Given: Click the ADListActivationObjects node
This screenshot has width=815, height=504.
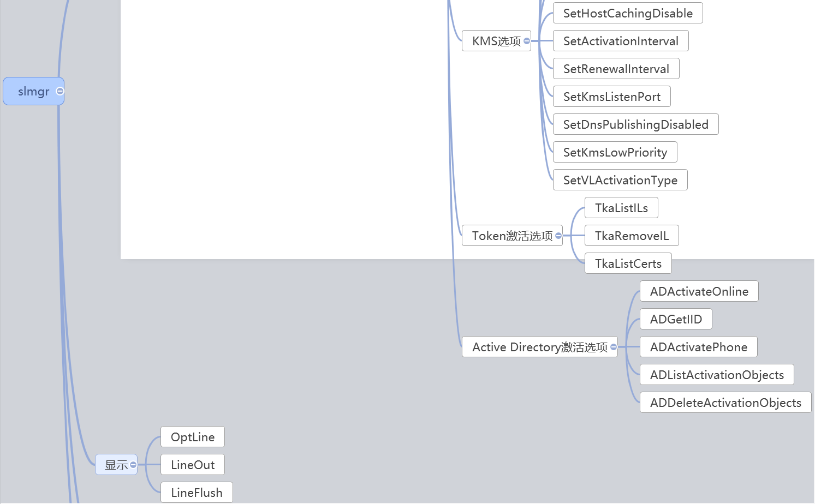Looking at the screenshot, I should (x=716, y=375).
